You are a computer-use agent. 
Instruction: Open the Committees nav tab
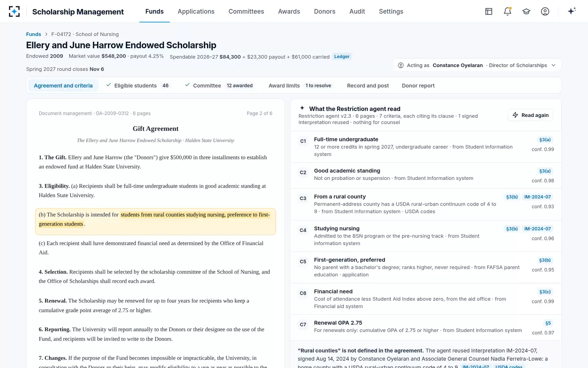(x=246, y=11)
